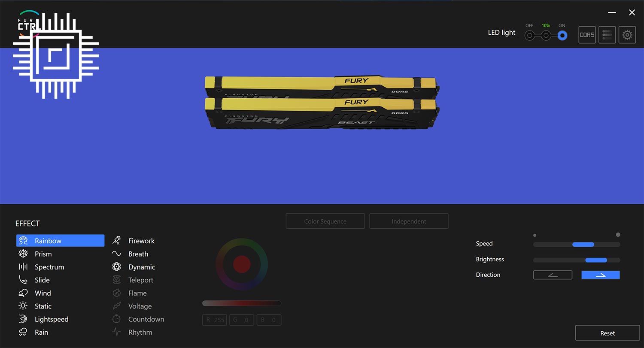This screenshot has height=348, width=644.
Task: Click the bottom FURY Beast module
Action: [x=322, y=113]
